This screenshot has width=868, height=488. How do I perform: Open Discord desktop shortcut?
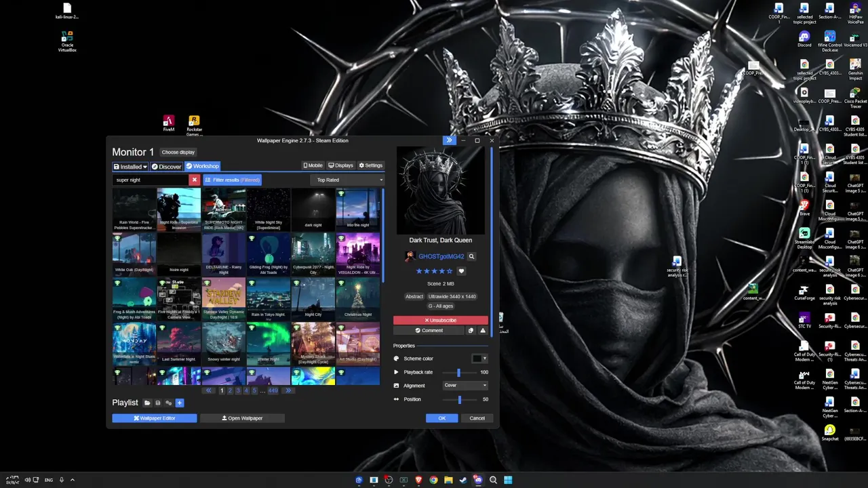(804, 39)
